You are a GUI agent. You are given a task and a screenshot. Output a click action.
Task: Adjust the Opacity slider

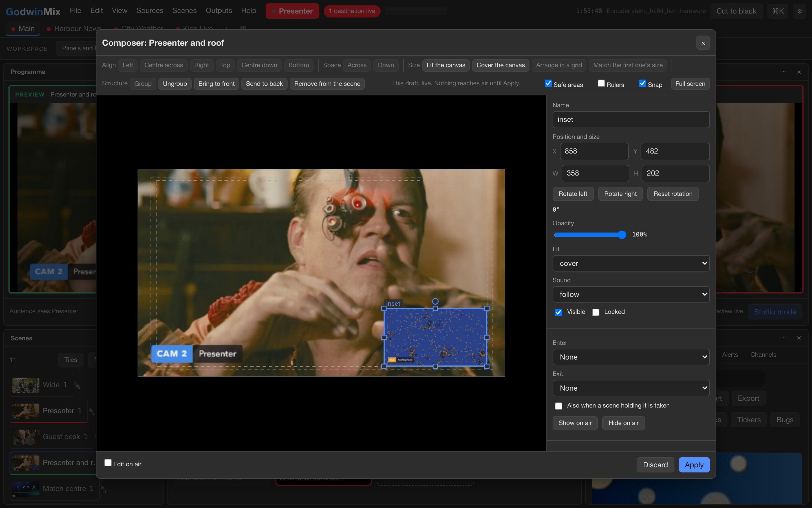click(590, 235)
